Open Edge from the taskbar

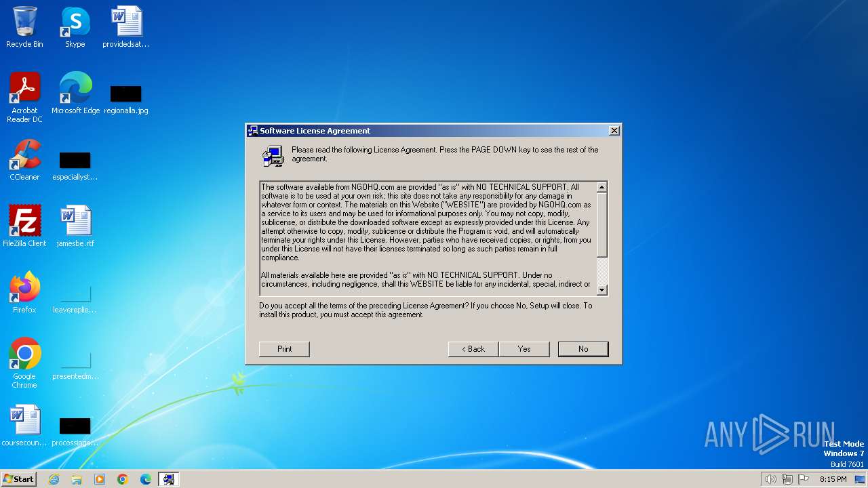pos(146,479)
